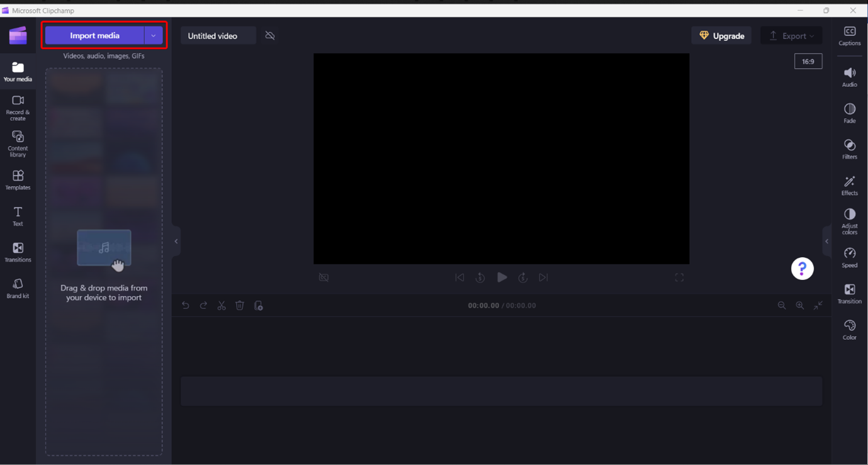Open the Transitions sidebar tab
Screen dimensions: 868x465
pyautogui.click(x=18, y=252)
